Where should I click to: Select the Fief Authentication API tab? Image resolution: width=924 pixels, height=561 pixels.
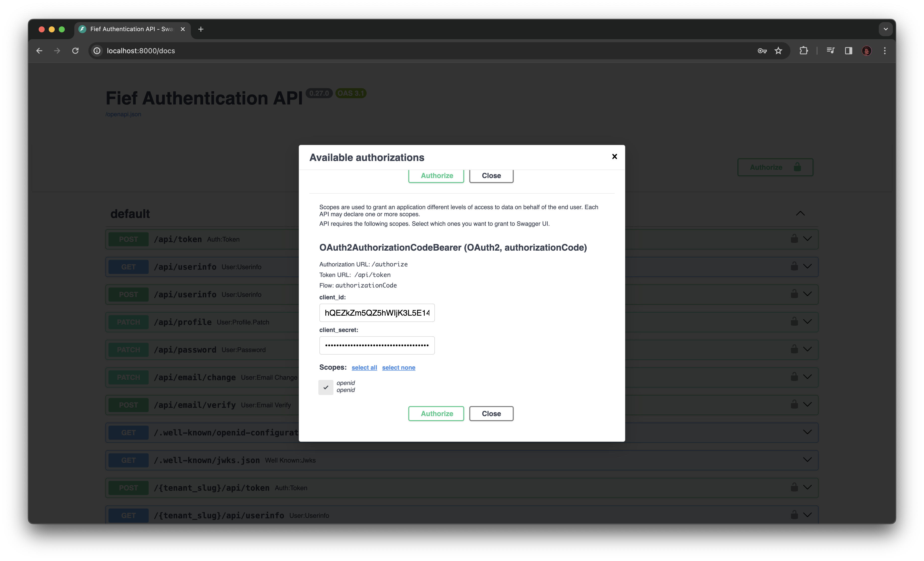pyautogui.click(x=132, y=29)
